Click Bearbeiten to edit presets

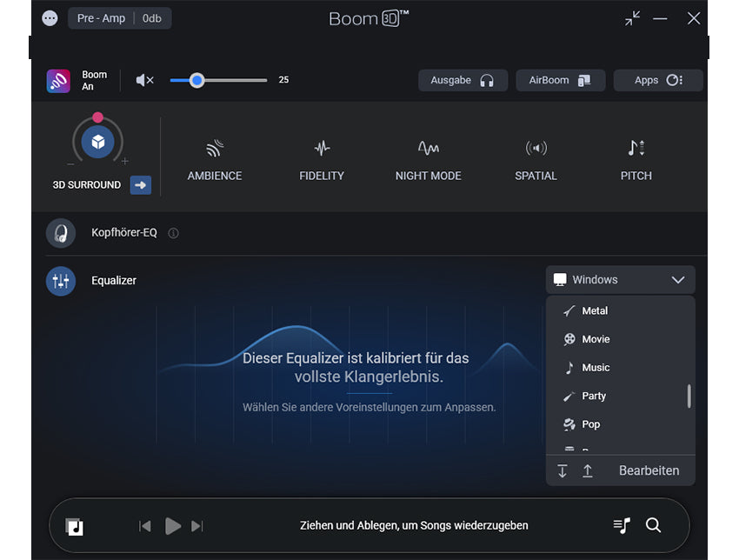click(649, 470)
